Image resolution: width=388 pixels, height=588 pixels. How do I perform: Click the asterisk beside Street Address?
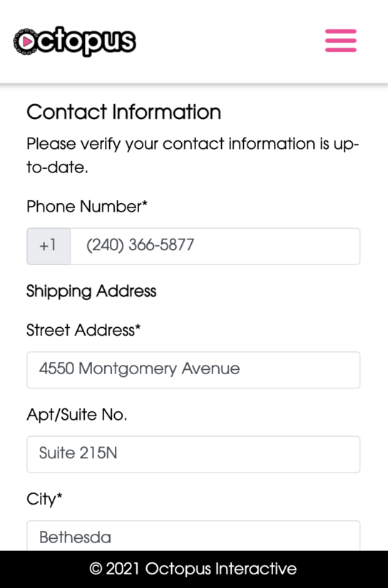pos(138,327)
